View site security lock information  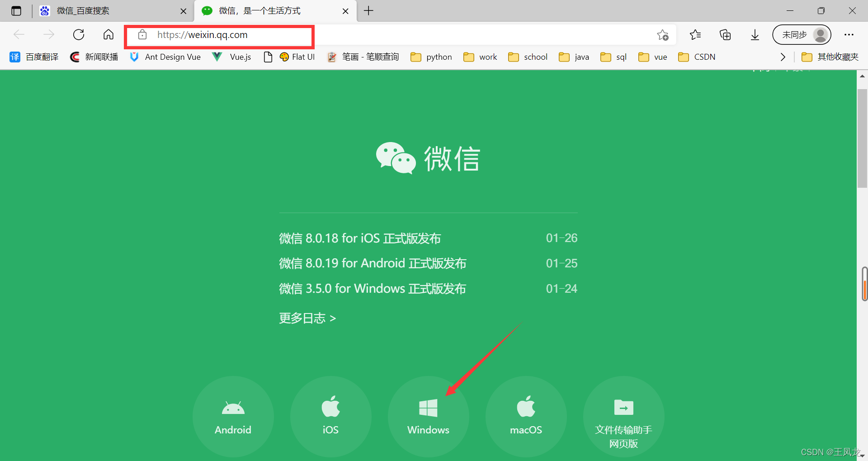tap(142, 35)
